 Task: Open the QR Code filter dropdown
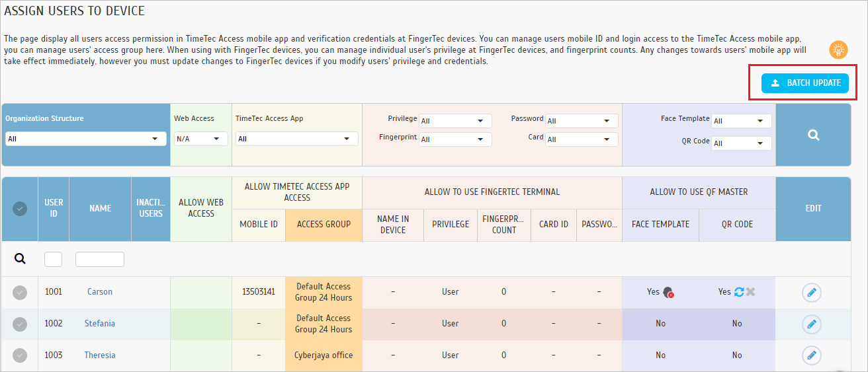tap(742, 143)
